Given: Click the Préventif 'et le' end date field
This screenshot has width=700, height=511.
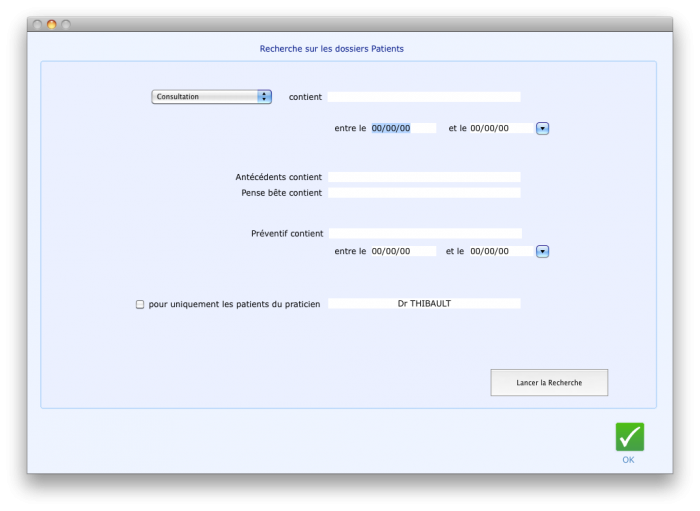Looking at the screenshot, I should pyautogui.click(x=501, y=251).
